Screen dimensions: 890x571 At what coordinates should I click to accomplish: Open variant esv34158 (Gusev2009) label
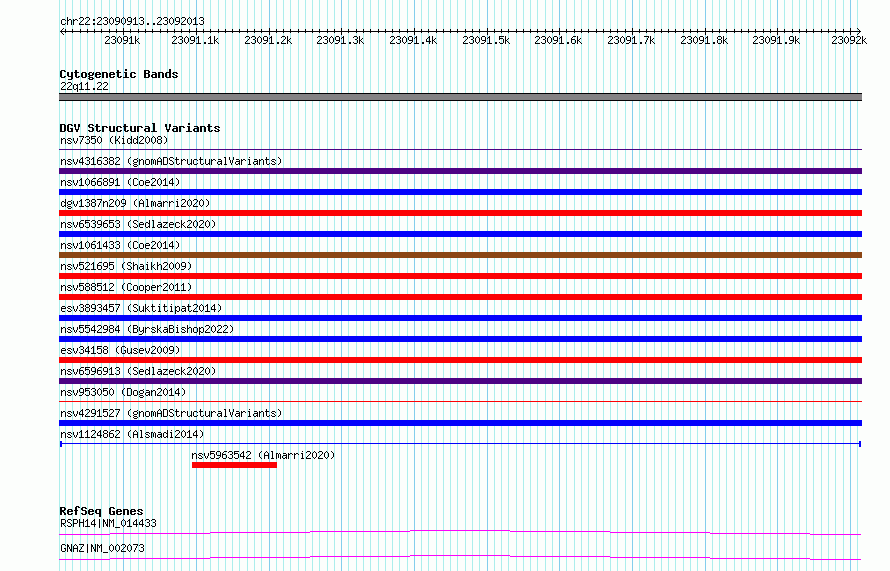(x=120, y=350)
